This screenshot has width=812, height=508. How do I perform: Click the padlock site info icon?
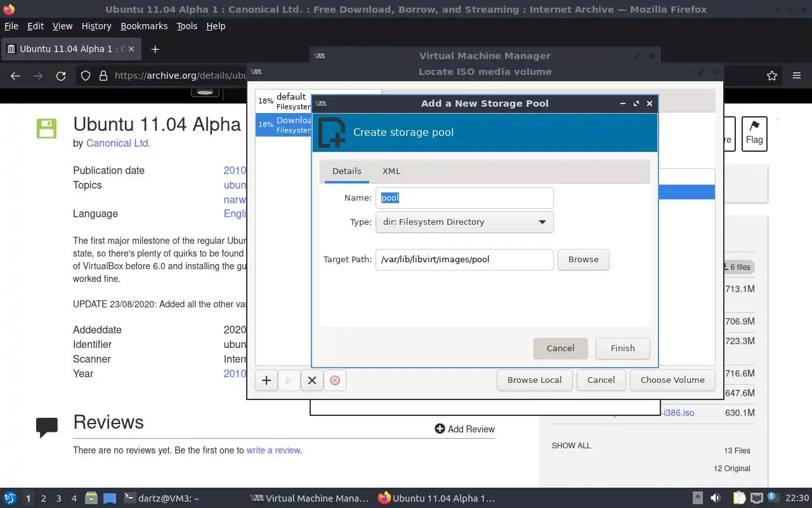[103, 76]
